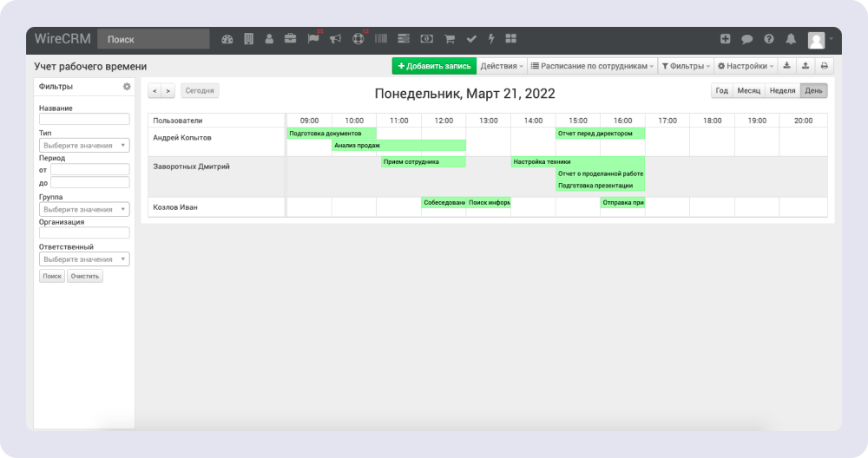Switch calendar to Год view
The height and width of the screenshot is (458, 868).
(721, 91)
